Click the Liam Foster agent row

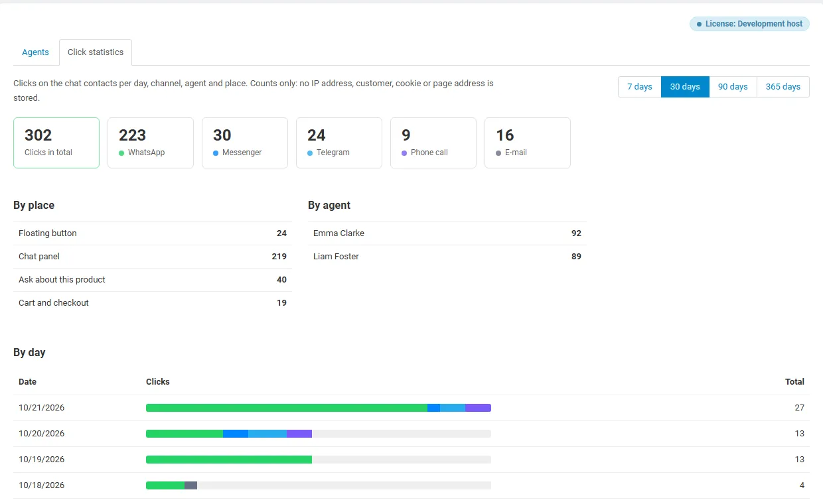click(447, 257)
